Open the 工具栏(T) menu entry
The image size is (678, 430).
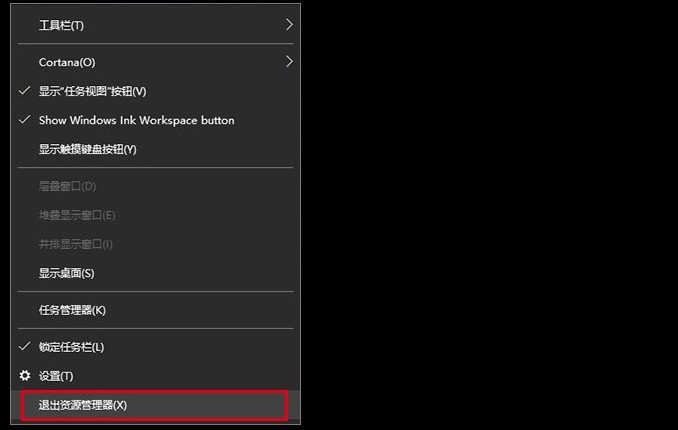pos(62,25)
